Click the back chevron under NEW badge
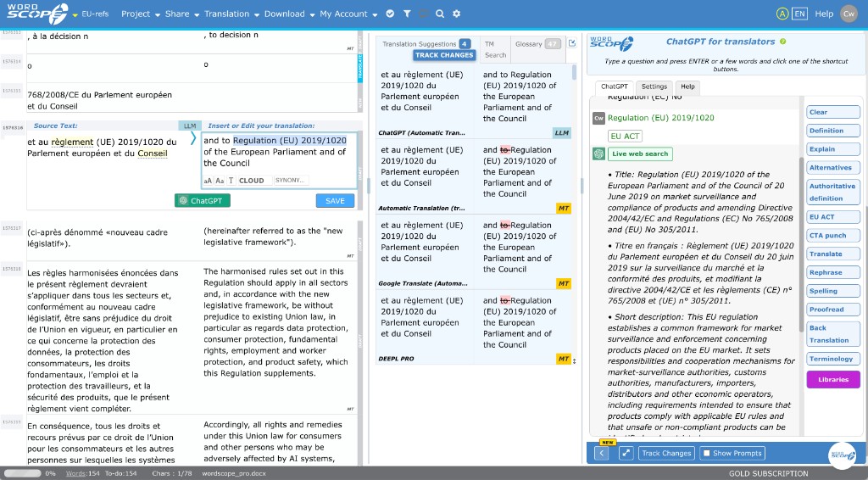This screenshot has height=480, width=868. pyautogui.click(x=601, y=453)
